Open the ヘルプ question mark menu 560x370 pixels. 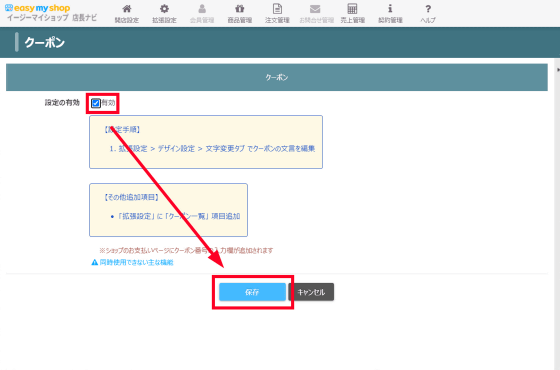428,14
